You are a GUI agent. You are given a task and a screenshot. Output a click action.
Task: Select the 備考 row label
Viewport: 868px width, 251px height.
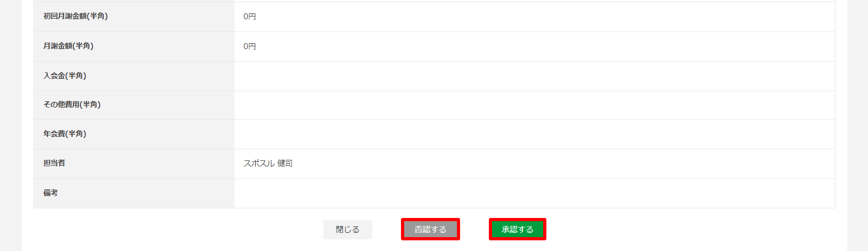pyautogui.click(x=51, y=193)
